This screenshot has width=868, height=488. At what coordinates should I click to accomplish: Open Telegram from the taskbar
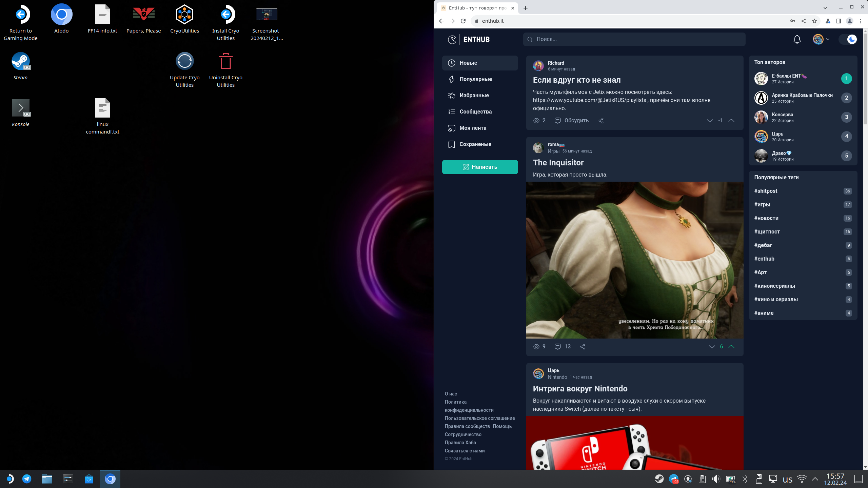click(27, 479)
